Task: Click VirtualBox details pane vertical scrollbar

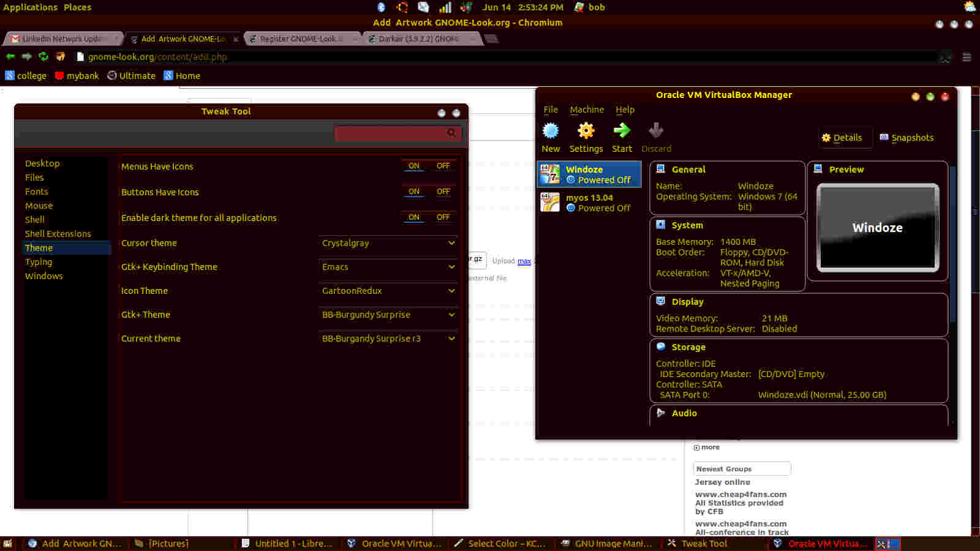Action: tap(952, 245)
